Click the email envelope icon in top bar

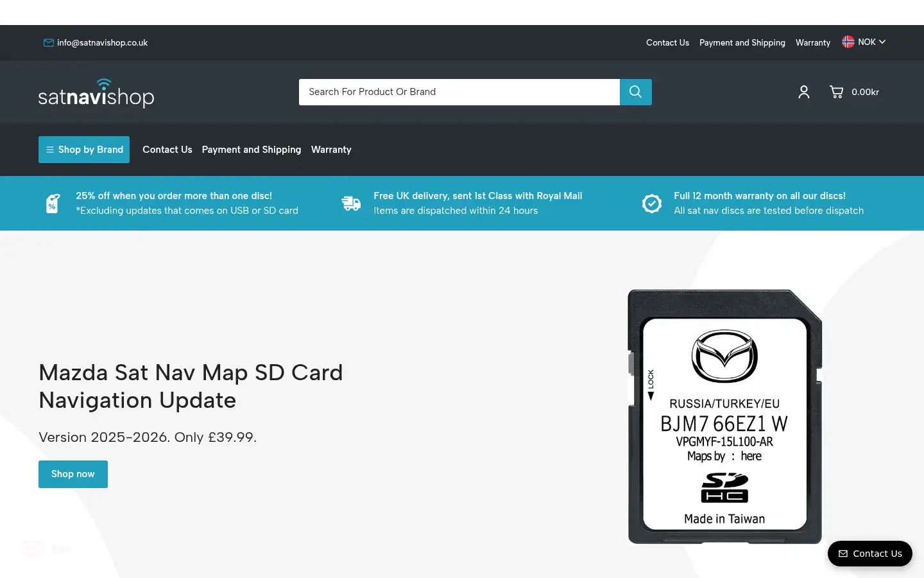[49, 43]
